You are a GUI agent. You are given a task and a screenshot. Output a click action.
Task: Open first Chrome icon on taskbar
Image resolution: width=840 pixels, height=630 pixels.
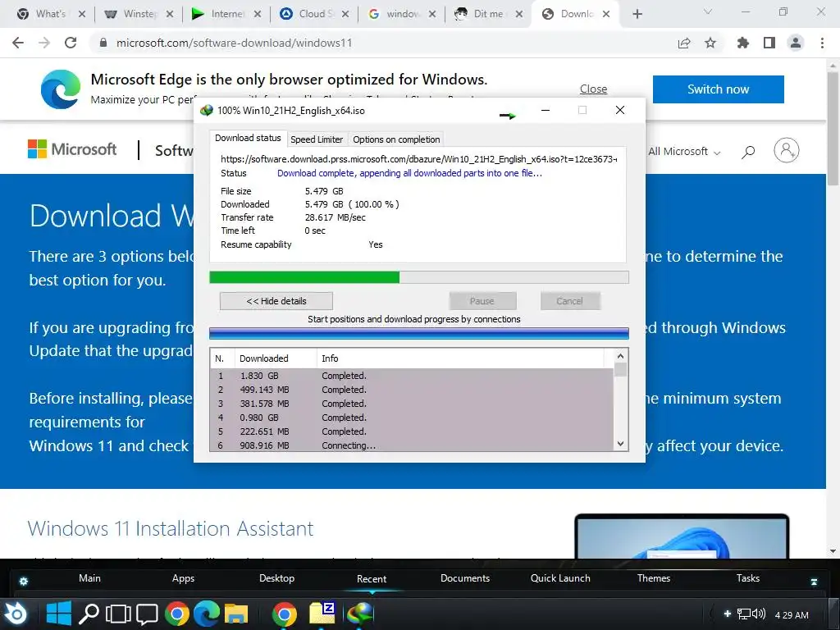[177, 614]
